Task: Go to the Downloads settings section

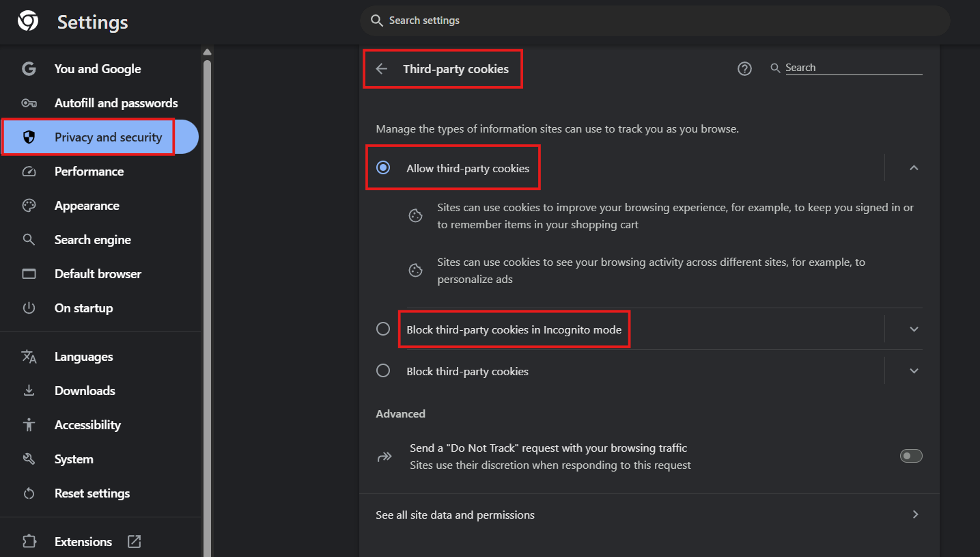Action: click(85, 391)
